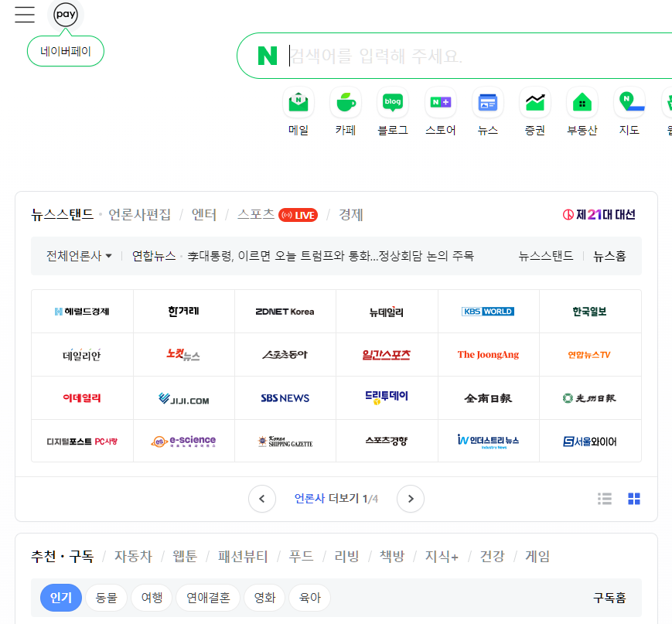Select the 동물 category chip
This screenshot has width=672, height=624.
[106, 598]
